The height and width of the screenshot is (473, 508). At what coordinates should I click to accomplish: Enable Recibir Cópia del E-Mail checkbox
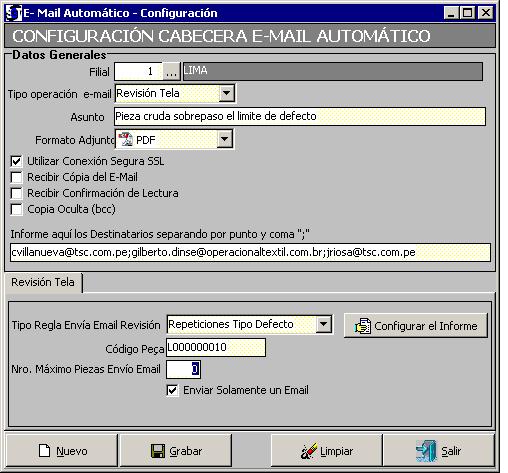pyautogui.click(x=16, y=177)
